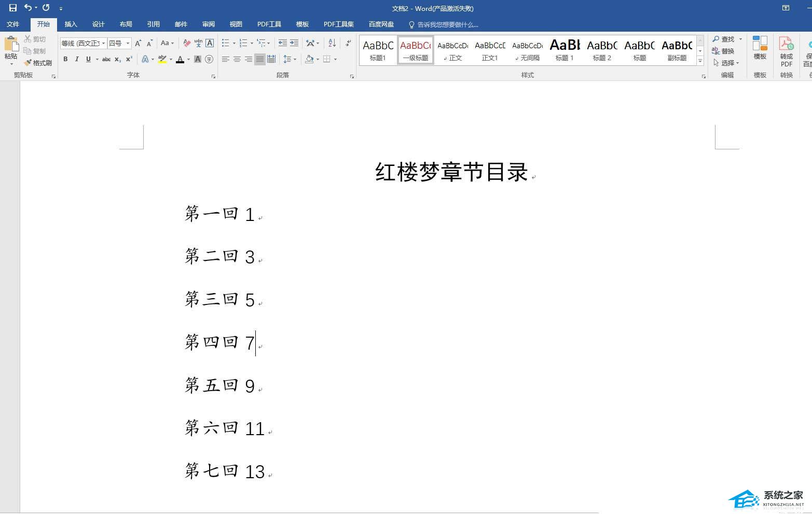This screenshot has height=514, width=812.
Task: Toggle strikethrough formatting
Action: tap(106, 59)
